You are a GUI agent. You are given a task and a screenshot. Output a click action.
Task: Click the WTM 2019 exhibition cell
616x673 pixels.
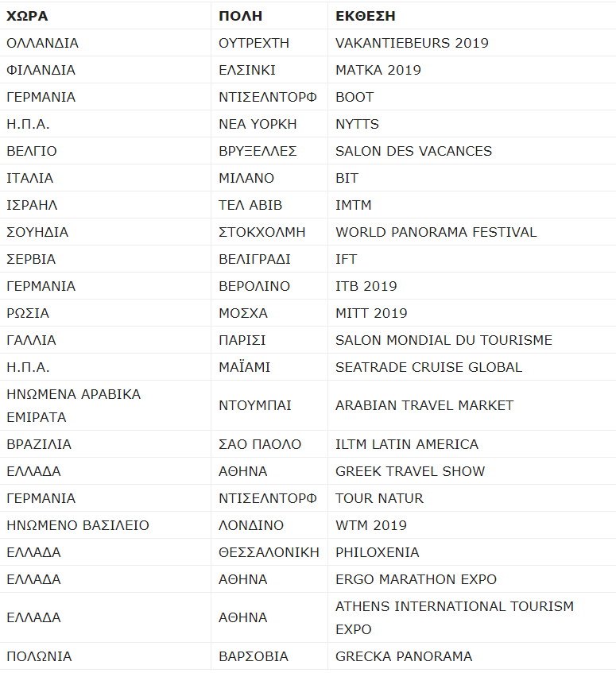pos(370,525)
